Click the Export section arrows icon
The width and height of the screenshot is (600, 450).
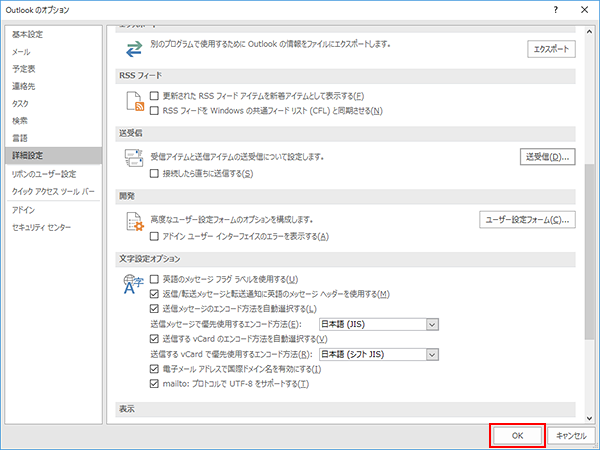pos(132,49)
